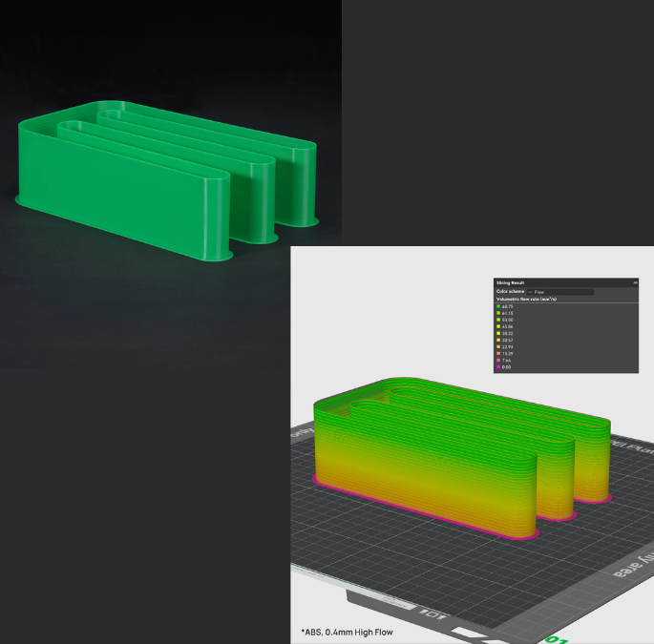Choose the 22.93 orange legend swatch

click(498, 346)
